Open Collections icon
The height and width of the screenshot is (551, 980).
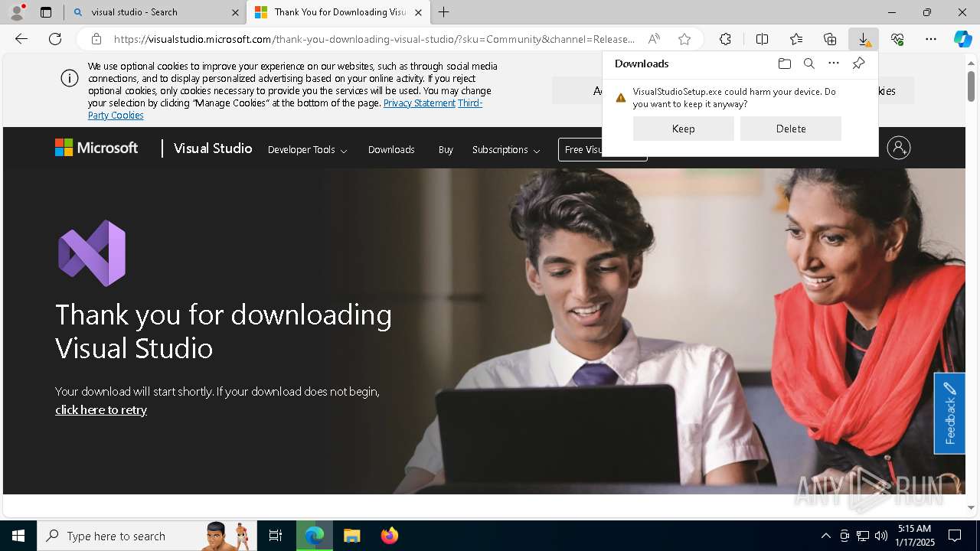(x=830, y=39)
